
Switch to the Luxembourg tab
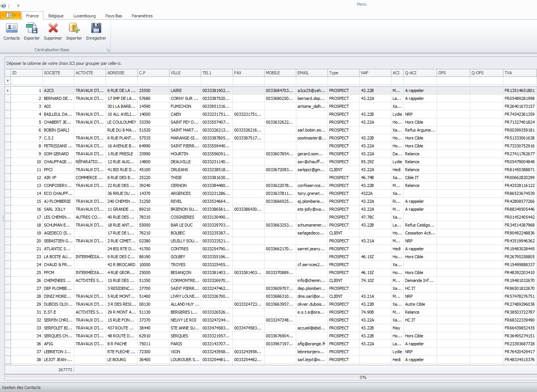84,16
